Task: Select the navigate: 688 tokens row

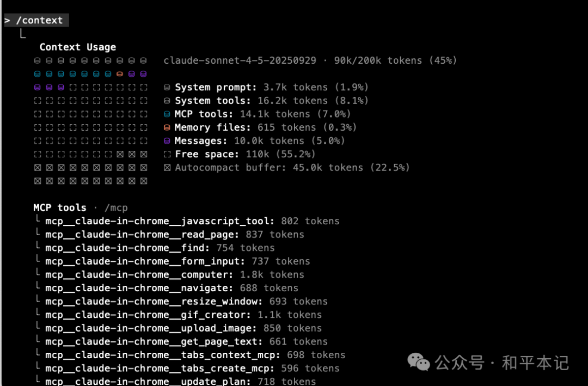Action: pyautogui.click(x=167, y=288)
